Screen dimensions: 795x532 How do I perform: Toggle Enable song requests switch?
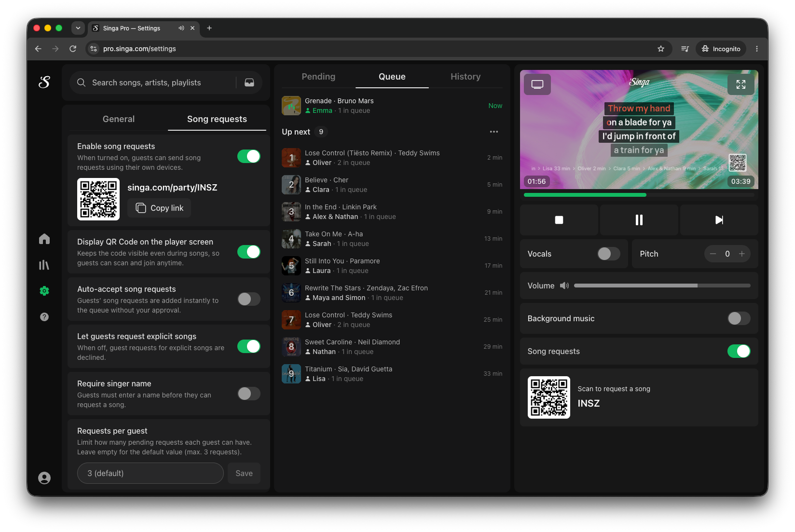pos(249,156)
